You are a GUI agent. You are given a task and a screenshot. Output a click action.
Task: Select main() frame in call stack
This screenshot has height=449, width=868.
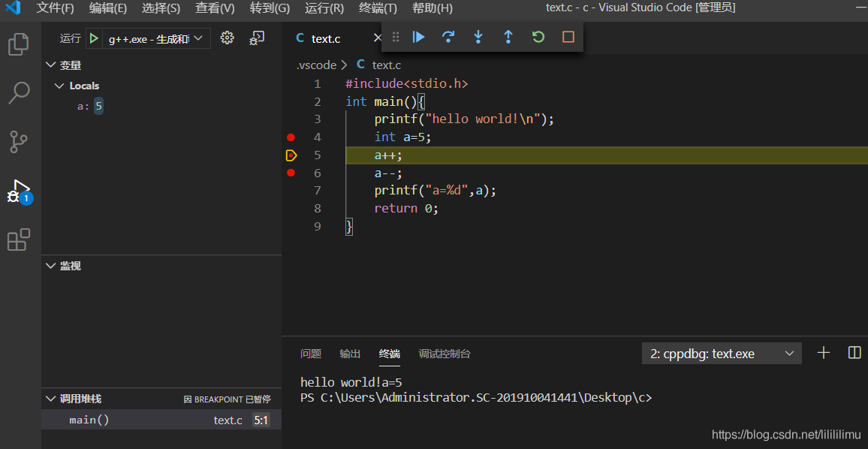click(x=89, y=420)
